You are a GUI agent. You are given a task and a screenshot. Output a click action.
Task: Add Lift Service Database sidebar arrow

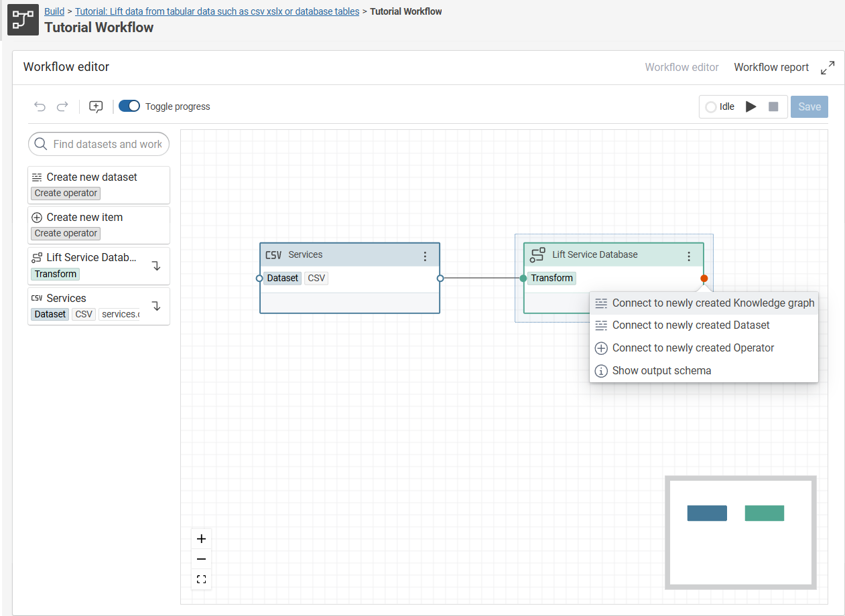coord(157,266)
